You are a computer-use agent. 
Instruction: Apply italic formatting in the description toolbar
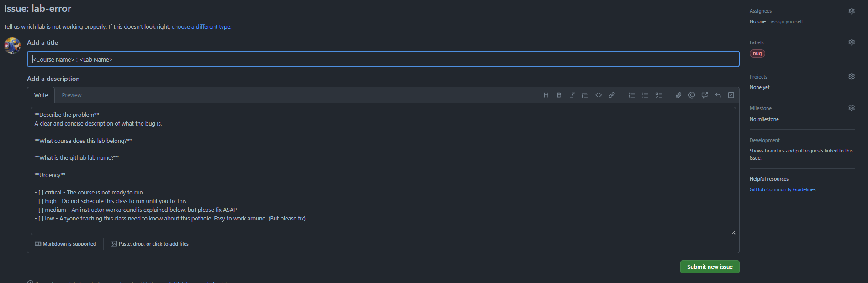click(572, 95)
